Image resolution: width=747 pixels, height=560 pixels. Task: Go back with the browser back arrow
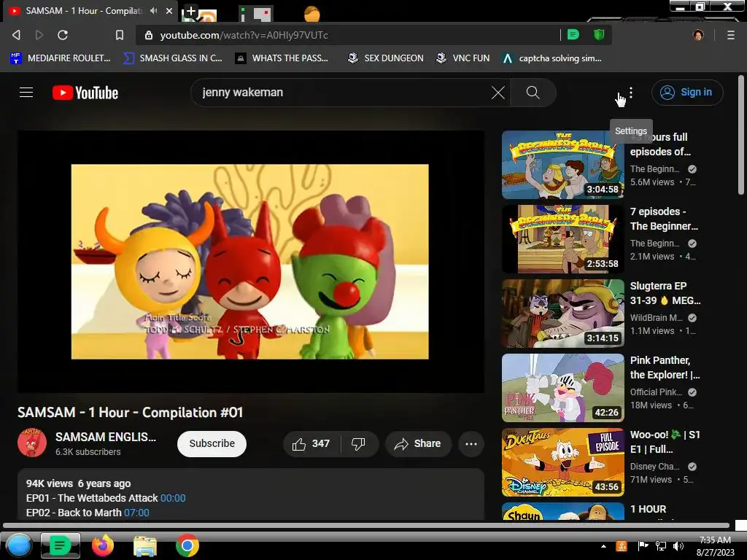(16, 35)
